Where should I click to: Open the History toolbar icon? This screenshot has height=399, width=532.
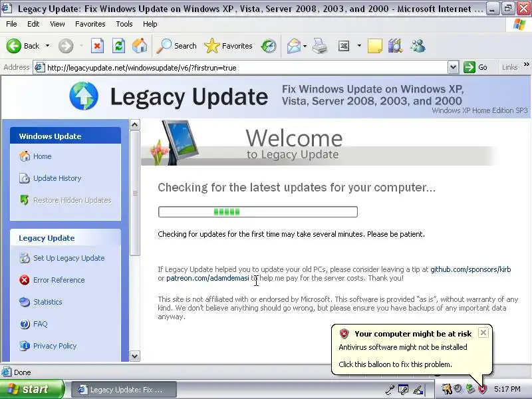(269, 46)
